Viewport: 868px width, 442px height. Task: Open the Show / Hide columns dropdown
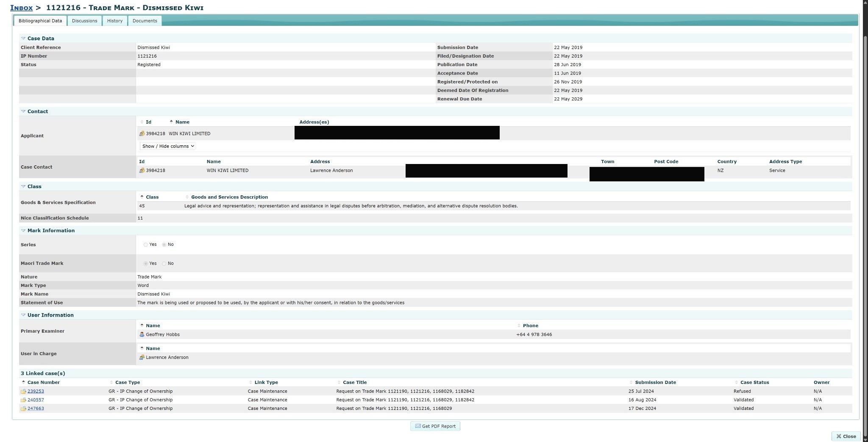click(167, 146)
